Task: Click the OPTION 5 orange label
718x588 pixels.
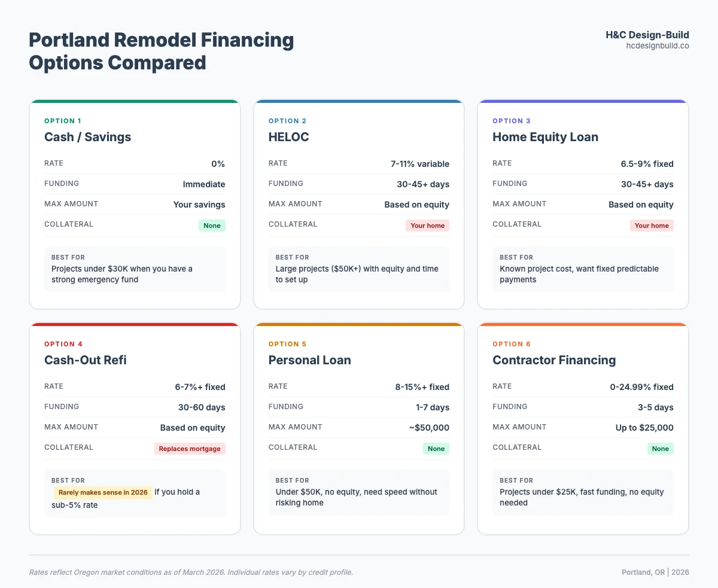Action: coord(287,344)
